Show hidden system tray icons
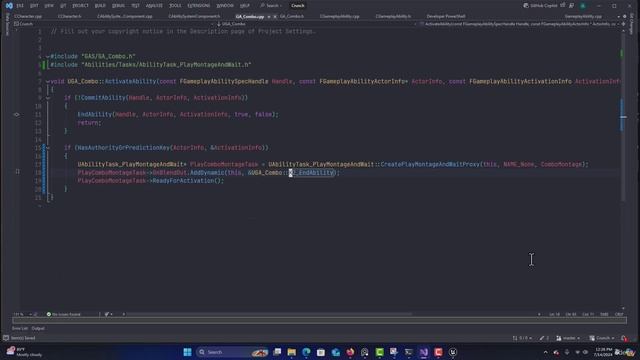The image size is (640, 360). click(x=545, y=352)
